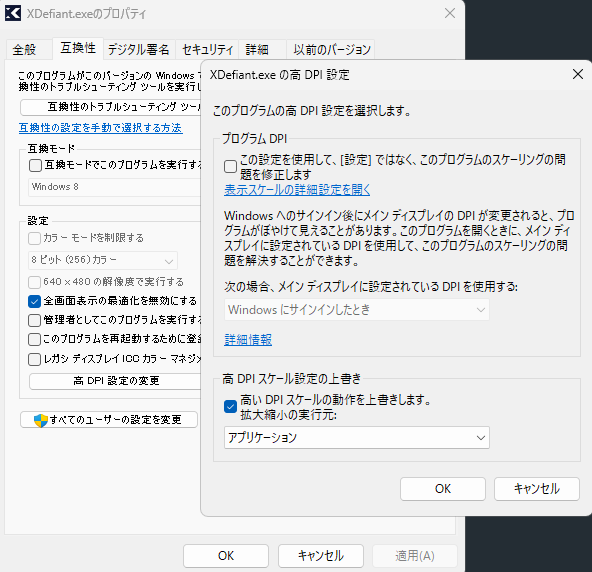Confirm DPI dialog with OK

pyautogui.click(x=442, y=489)
